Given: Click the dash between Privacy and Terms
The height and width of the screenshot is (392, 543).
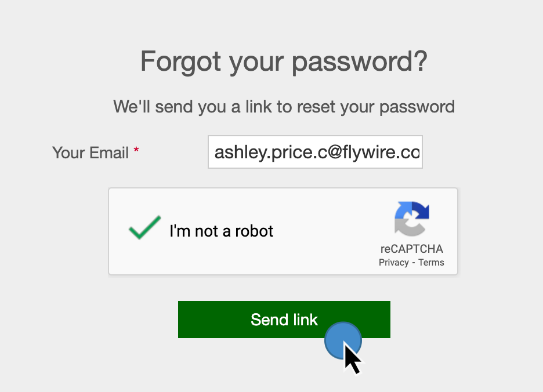Looking at the screenshot, I should click(413, 263).
